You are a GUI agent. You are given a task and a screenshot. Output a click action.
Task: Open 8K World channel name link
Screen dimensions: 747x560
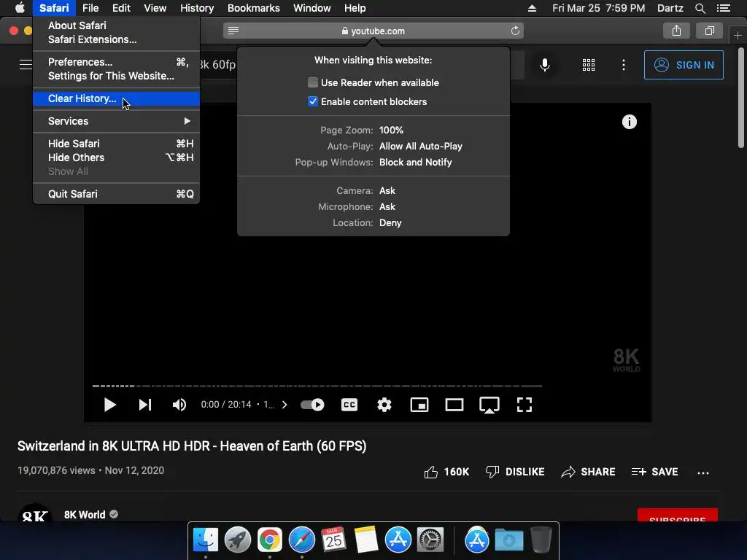pos(85,515)
